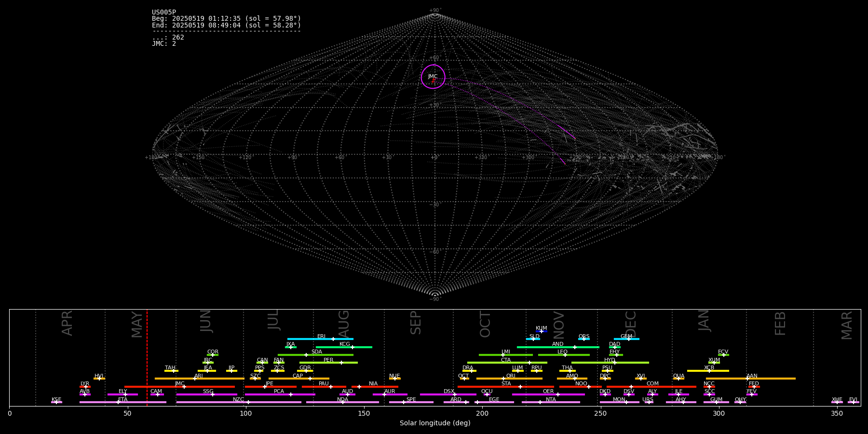Click the PCA shower label

coord(279,392)
